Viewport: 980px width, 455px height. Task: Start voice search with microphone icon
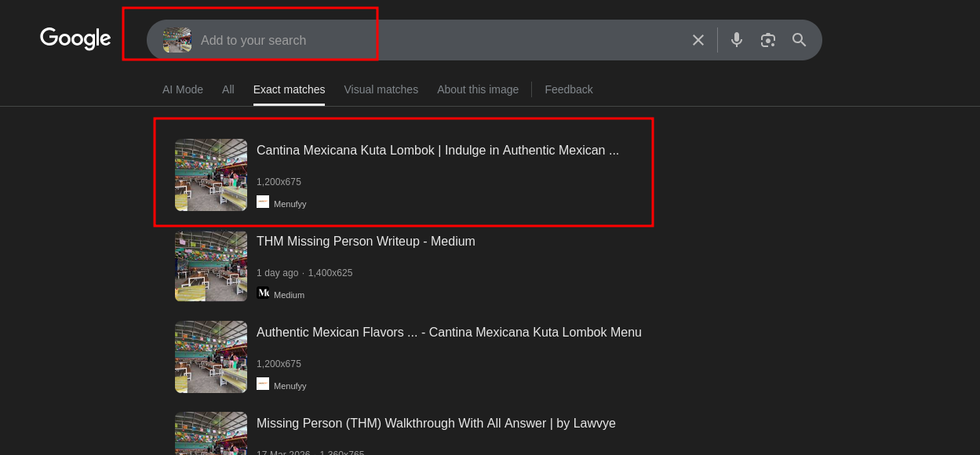pos(736,40)
